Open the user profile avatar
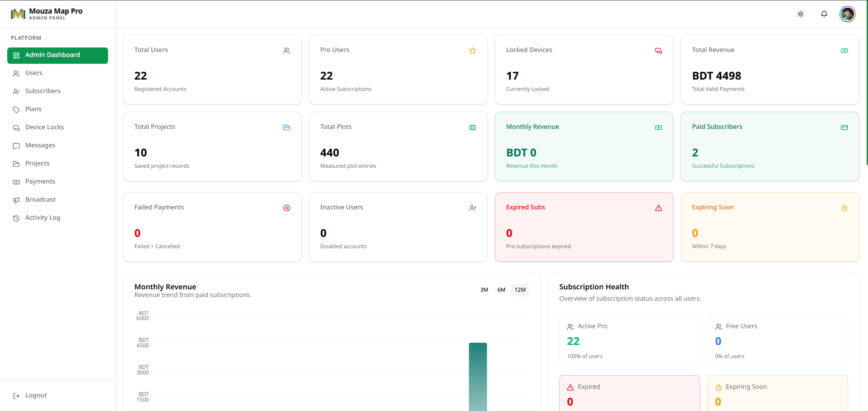The width and height of the screenshot is (868, 411). pos(848,14)
